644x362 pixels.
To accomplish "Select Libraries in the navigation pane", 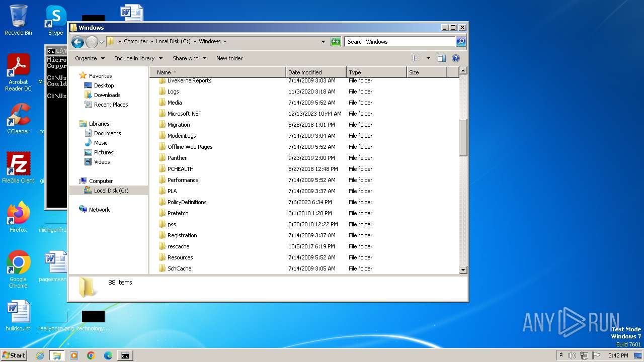I will [x=99, y=124].
